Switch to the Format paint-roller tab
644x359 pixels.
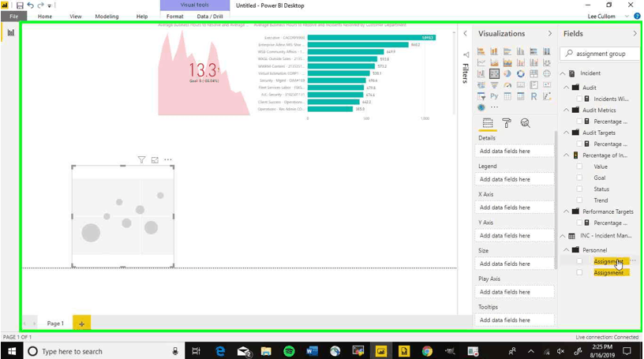tap(507, 123)
